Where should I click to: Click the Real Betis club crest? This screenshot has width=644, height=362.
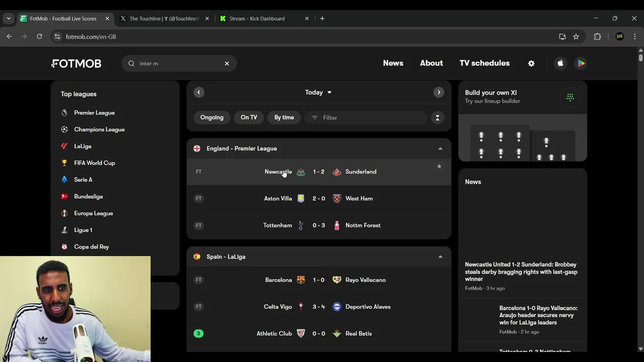(x=337, y=333)
